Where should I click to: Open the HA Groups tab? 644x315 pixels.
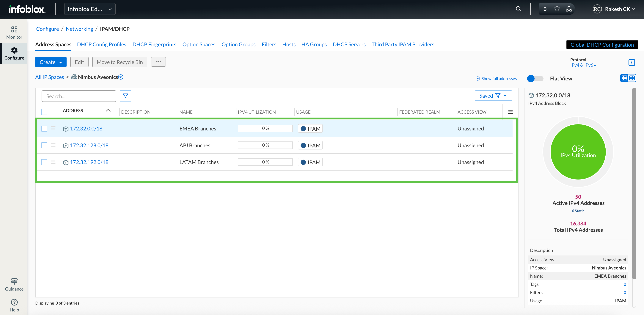[x=314, y=45]
